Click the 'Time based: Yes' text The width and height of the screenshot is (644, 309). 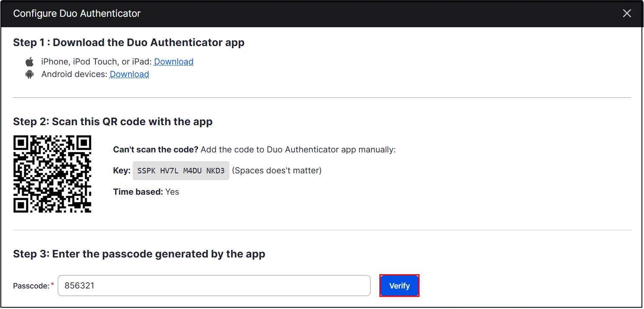(146, 192)
